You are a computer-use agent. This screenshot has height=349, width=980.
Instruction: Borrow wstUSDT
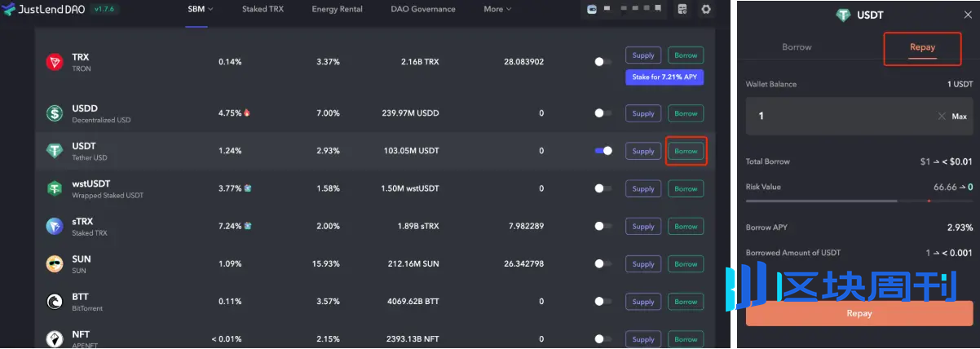coord(686,188)
